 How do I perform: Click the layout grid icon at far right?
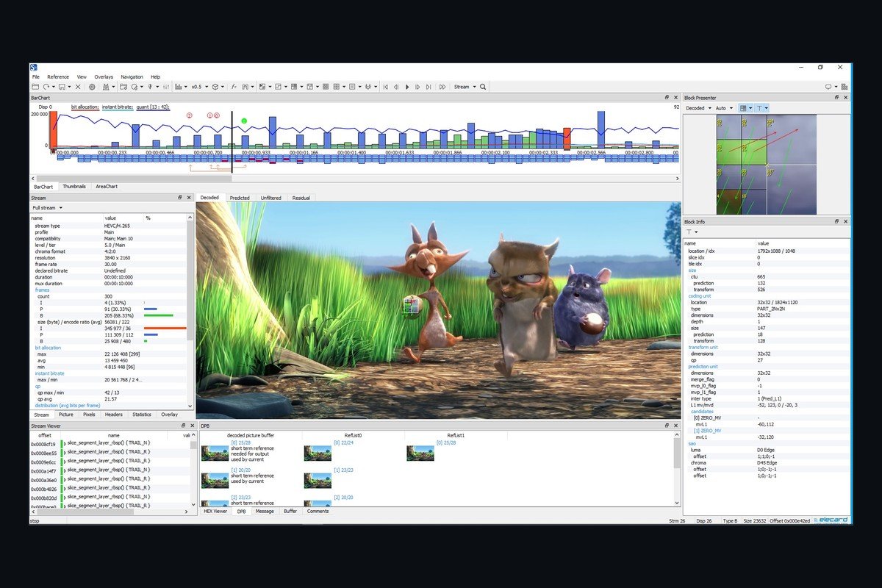(x=845, y=87)
